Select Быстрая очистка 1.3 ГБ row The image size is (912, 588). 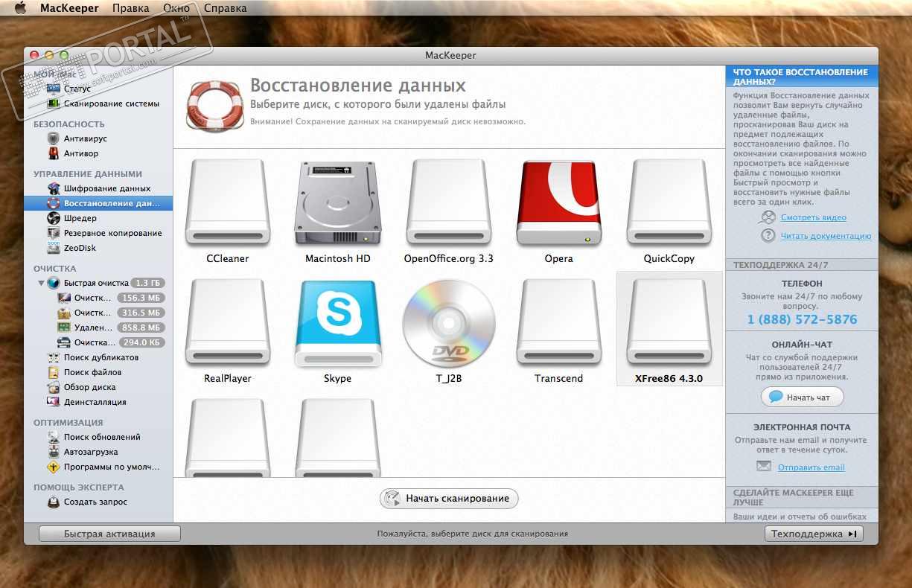coord(98,283)
